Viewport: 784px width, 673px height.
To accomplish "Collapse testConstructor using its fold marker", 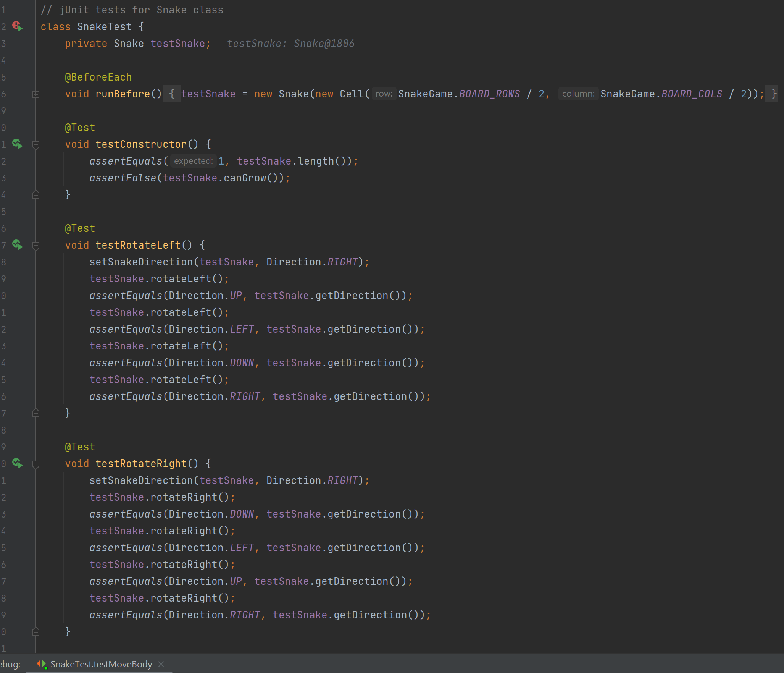I will click(x=36, y=145).
